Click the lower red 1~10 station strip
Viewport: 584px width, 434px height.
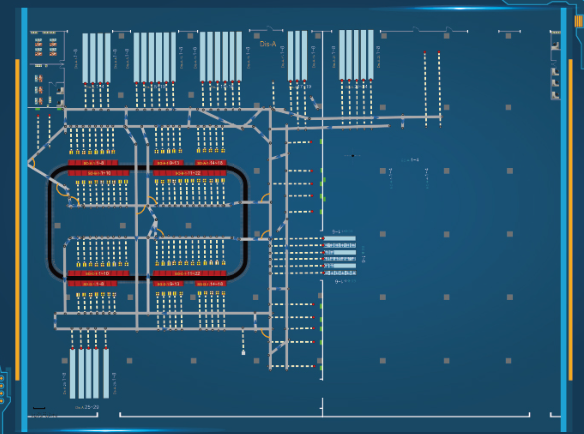(x=99, y=273)
